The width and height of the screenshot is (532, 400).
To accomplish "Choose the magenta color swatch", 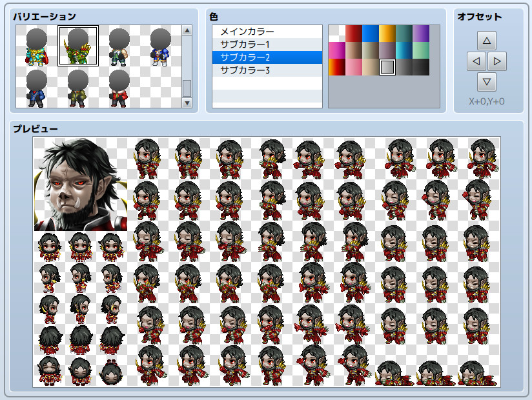I will (x=337, y=50).
